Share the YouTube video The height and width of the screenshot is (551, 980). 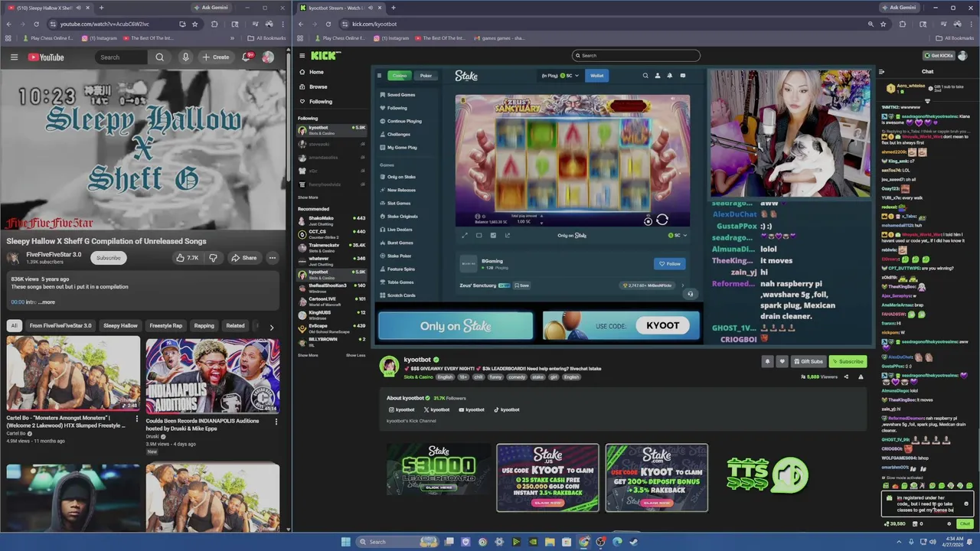(x=244, y=258)
